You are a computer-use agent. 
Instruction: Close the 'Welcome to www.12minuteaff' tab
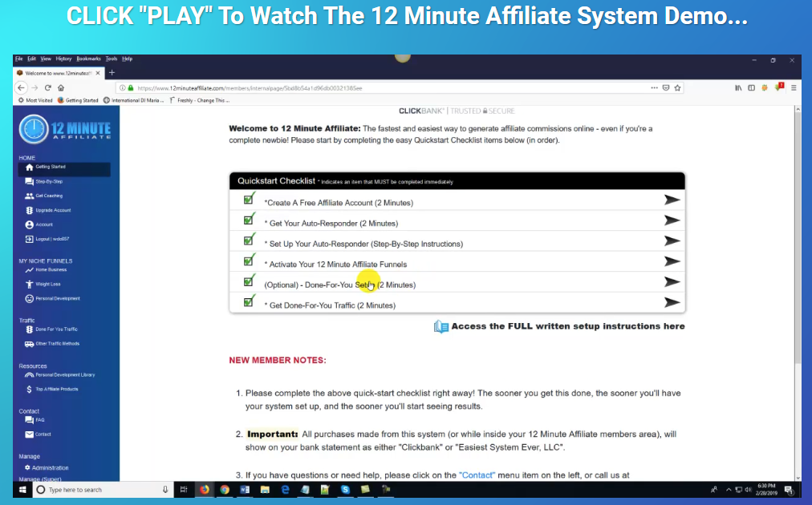pyautogui.click(x=98, y=73)
